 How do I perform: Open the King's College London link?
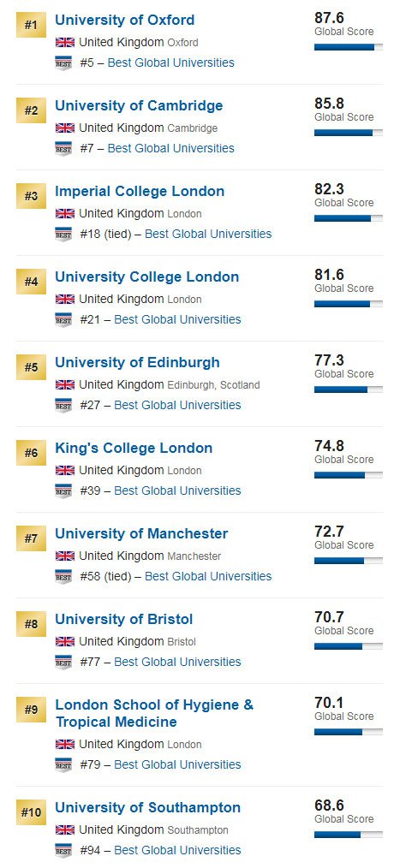coord(134,449)
